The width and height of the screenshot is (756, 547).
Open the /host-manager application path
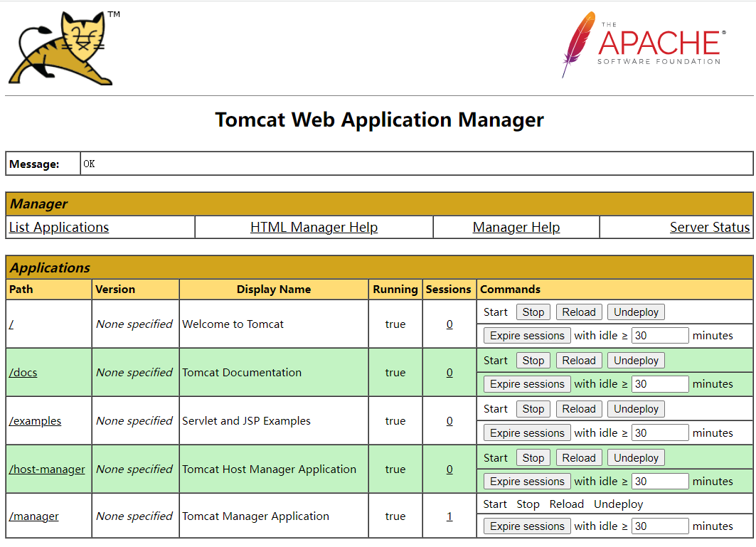coord(47,469)
